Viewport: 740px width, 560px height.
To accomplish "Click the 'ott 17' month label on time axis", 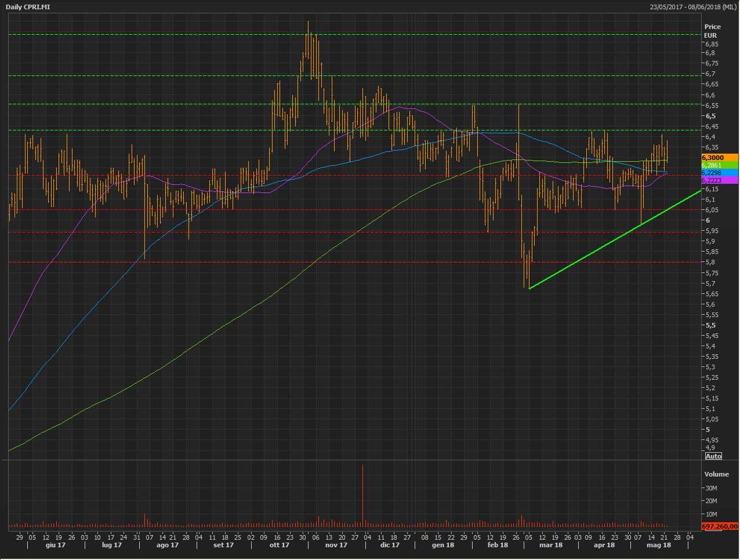I will [279, 545].
